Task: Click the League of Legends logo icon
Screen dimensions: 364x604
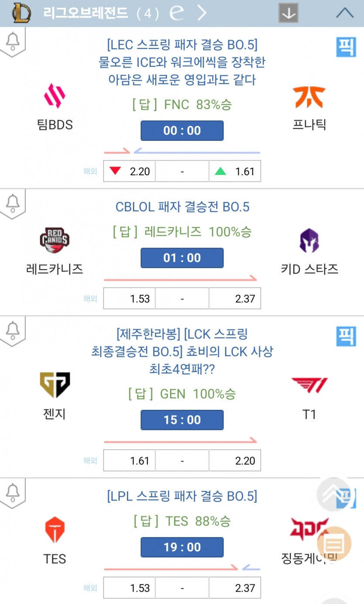Action: coord(20,13)
